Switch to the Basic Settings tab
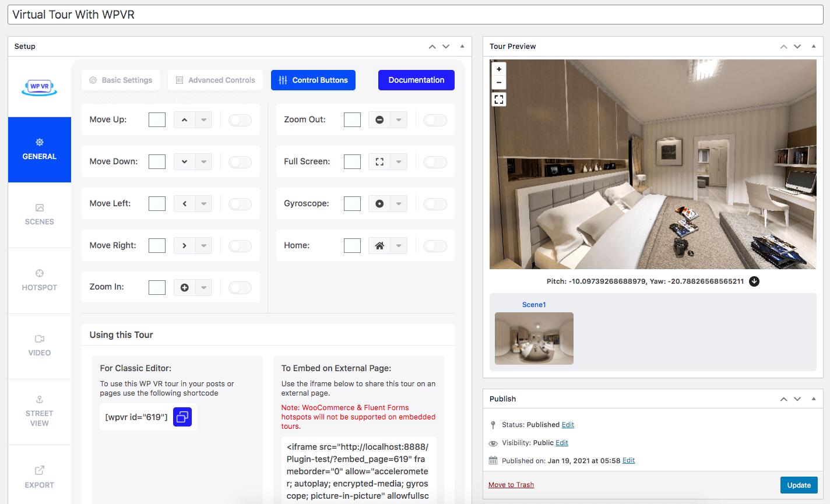Image resolution: width=830 pixels, height=504 pixels. pyautogui.click(x=121, y=80)
